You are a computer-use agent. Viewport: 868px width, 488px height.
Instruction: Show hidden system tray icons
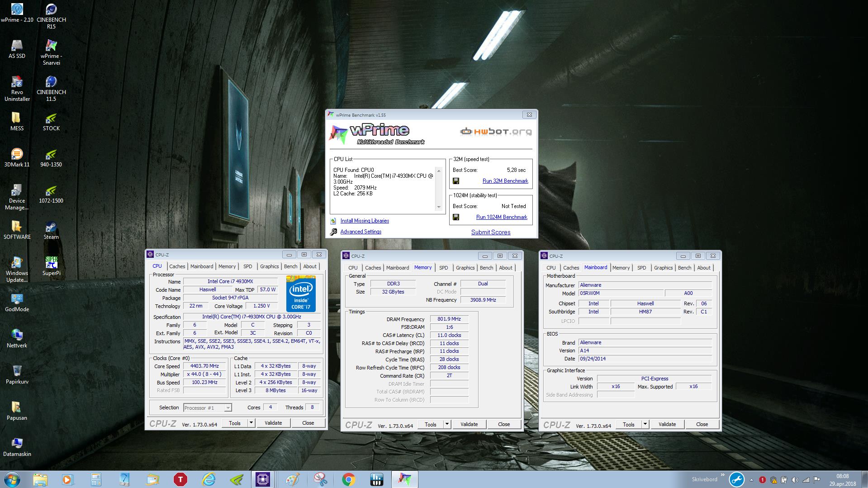(751, 480)
